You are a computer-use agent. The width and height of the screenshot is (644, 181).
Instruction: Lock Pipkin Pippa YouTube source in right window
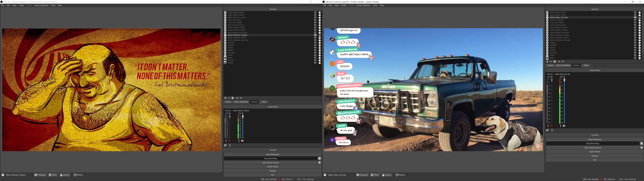coord(639,17)
